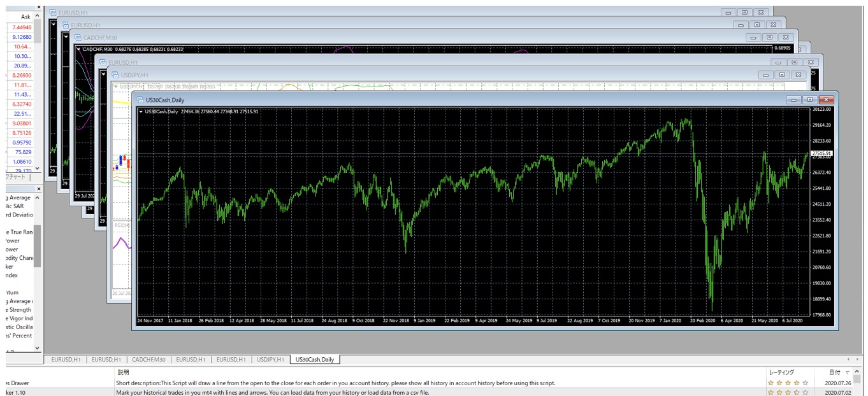868x396 pixels.
Task: Click Market Watch scrollbar up arrow
Action: (37, 16)
